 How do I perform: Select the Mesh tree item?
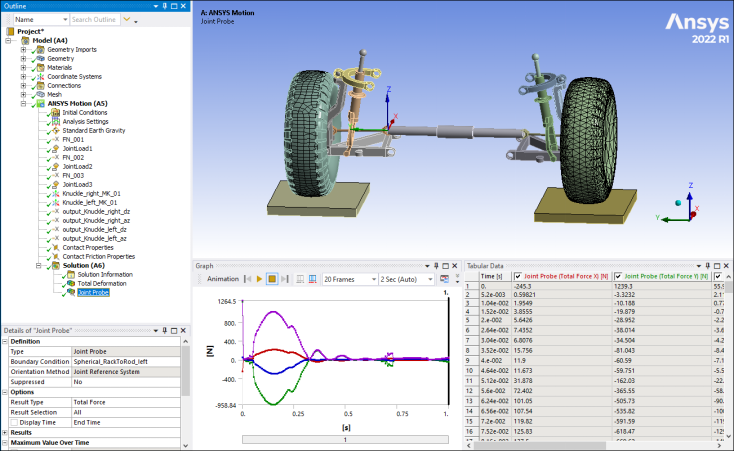click(x=54, y=95)
